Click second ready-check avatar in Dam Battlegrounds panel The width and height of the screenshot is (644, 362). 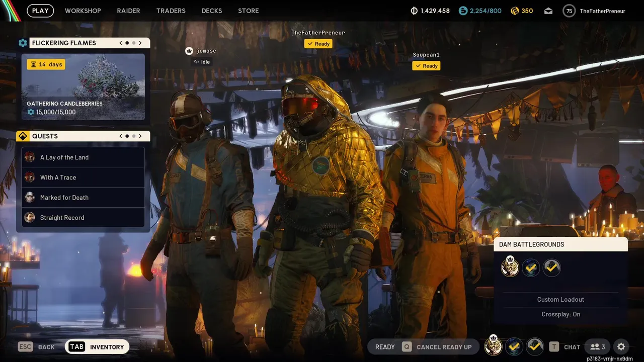coord(531,268)
